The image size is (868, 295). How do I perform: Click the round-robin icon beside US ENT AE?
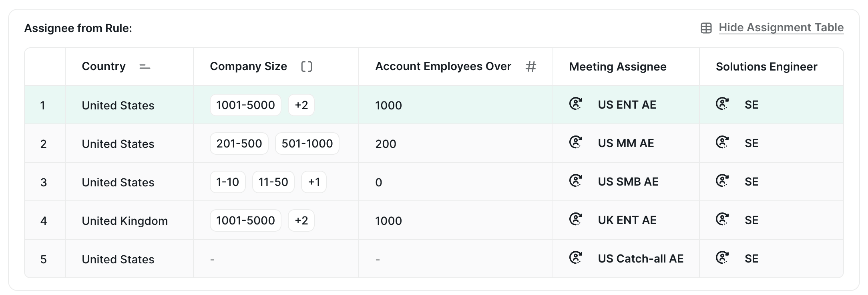pos(576,104)
